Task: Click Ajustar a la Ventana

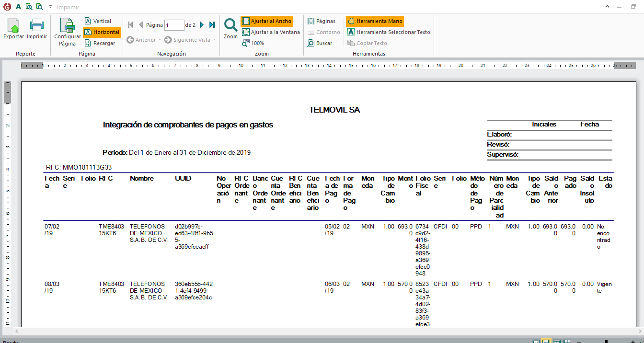Action: pos(271,32)
